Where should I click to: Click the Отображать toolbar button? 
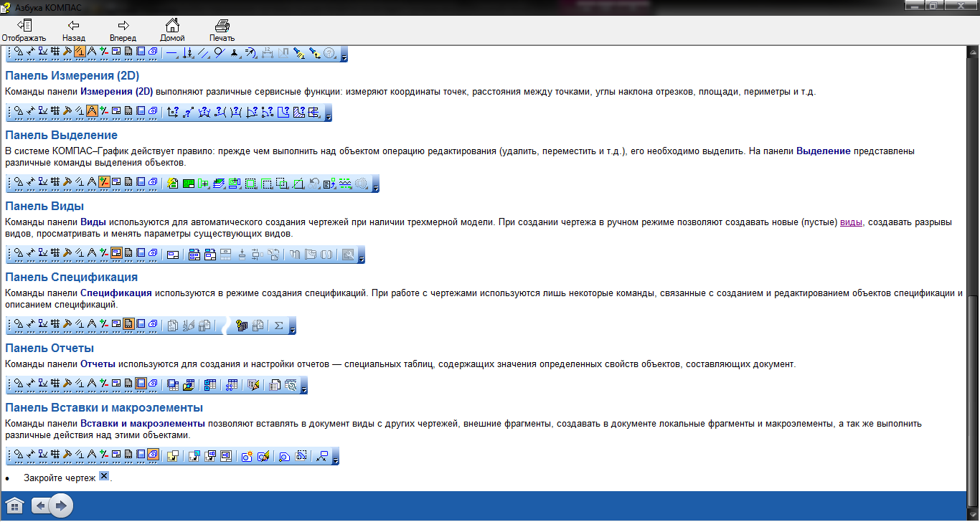[23, 30]
